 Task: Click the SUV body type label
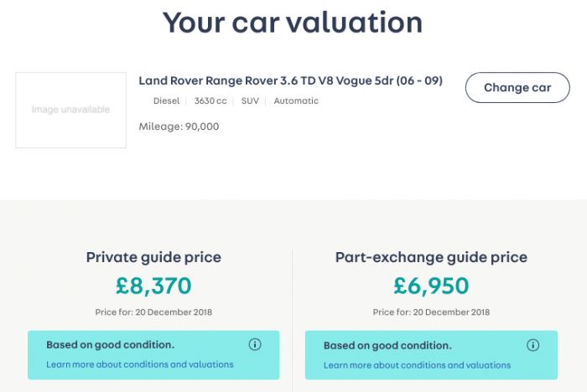250,101
